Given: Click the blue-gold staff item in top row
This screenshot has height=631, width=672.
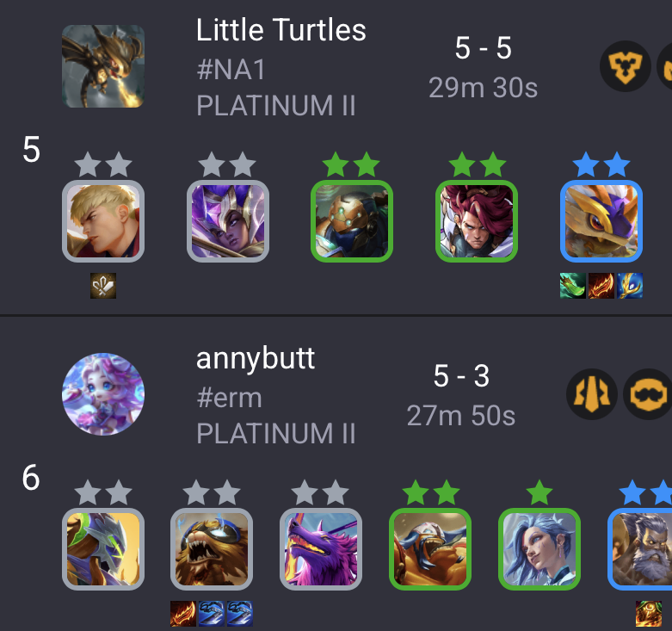Looking at the screenshot, I should click(x=630, y=286).
